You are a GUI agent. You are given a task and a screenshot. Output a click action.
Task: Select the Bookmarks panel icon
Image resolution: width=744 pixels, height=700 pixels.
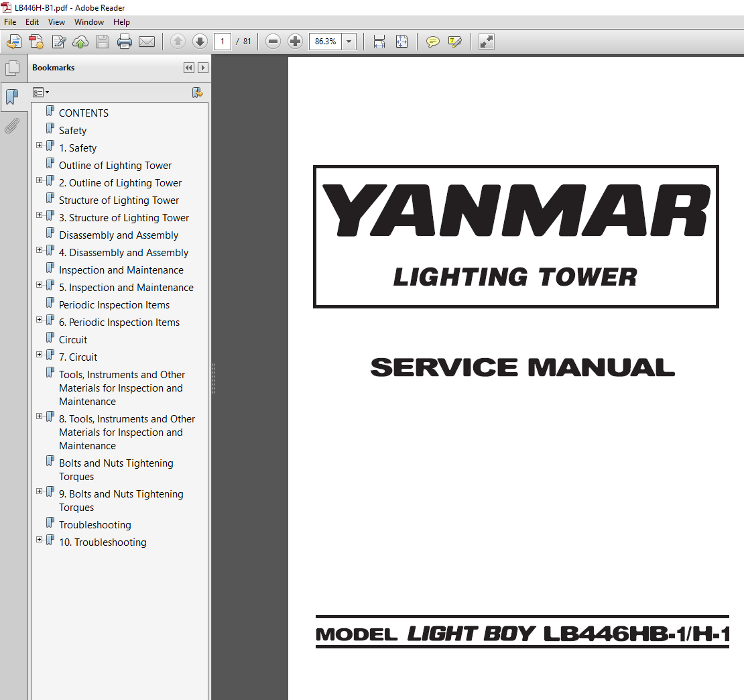[x=12, y=97]
